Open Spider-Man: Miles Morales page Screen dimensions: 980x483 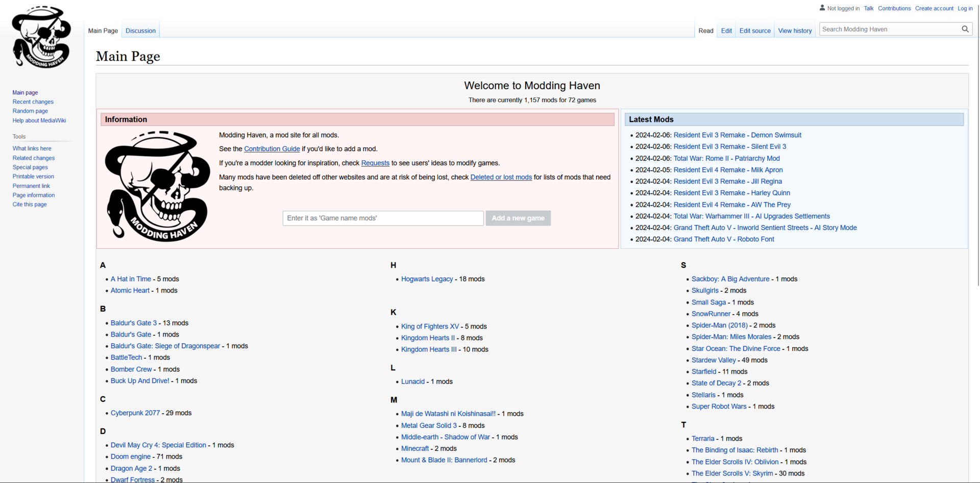point(731,337)
